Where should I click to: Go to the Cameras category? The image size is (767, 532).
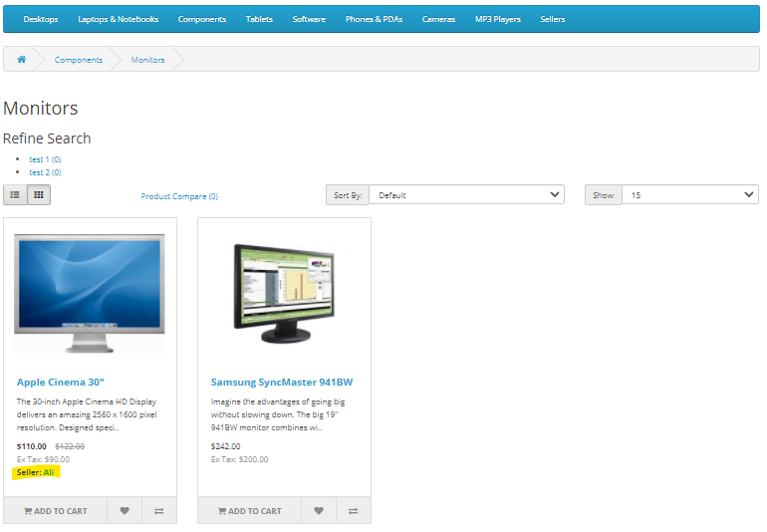click(438, 19)
